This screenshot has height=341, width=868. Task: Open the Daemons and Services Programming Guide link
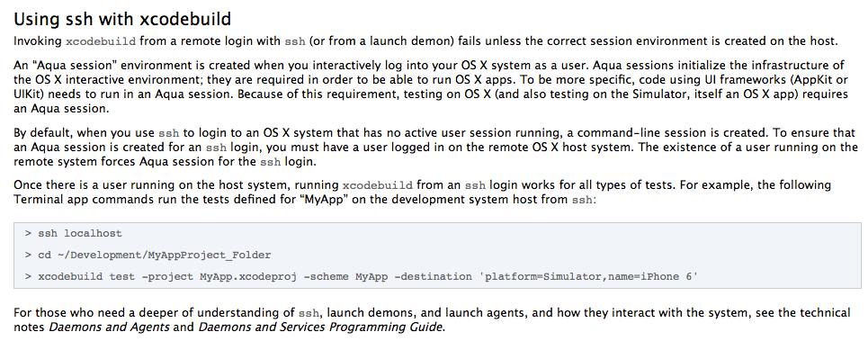(321, 327)
